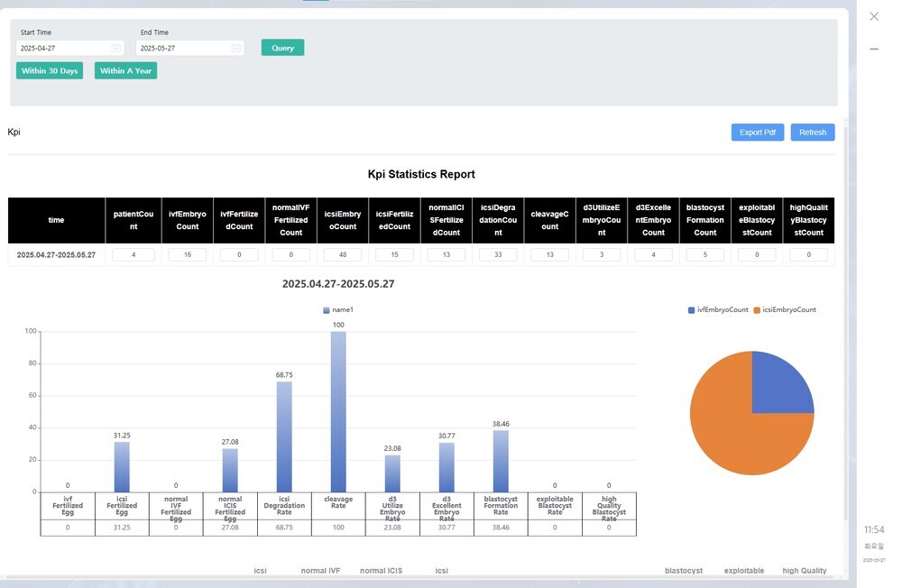Select the patientCount value field
This screenshot has width=902, height=588.
pyautogui.click(x=133, y=255)
